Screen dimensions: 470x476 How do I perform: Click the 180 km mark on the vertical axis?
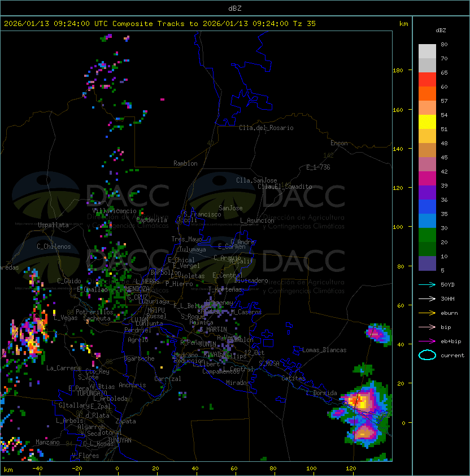coord(398,71)
